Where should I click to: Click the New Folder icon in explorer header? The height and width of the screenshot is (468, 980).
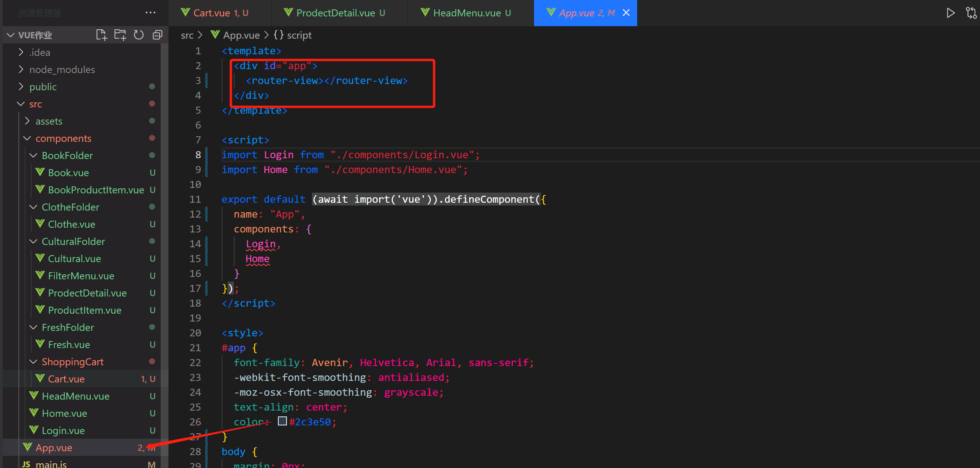[120, 35]
